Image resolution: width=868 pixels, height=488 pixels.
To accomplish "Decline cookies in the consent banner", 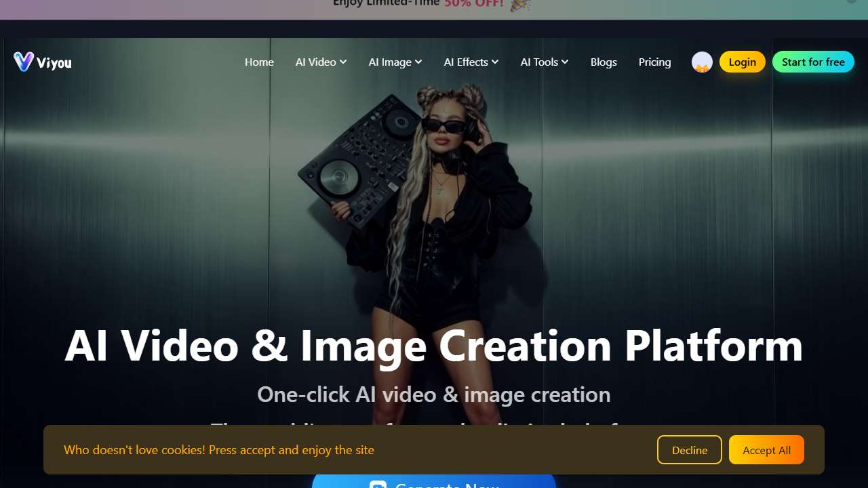I will click(689, 450).
